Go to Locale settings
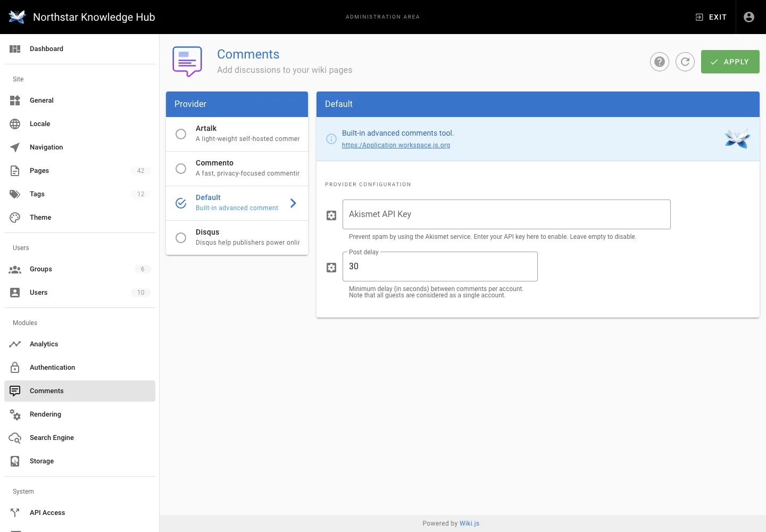766x532 pixels. point(80,124)
